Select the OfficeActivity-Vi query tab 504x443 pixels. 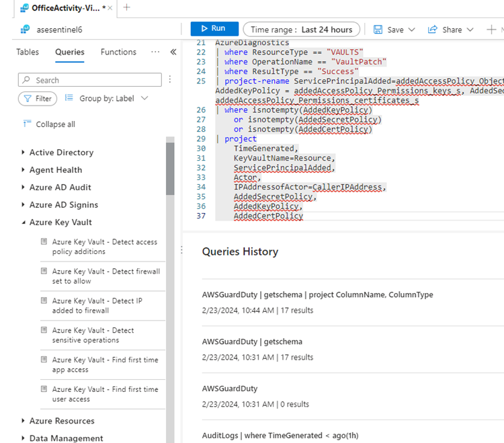(x=66, y=8)
